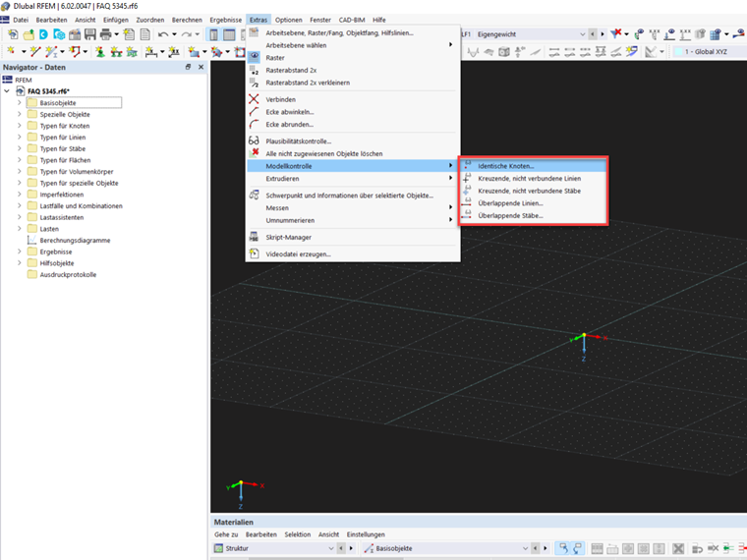Click the Skript-Manager icon
The image size is (747, 560).
[254, 237]
